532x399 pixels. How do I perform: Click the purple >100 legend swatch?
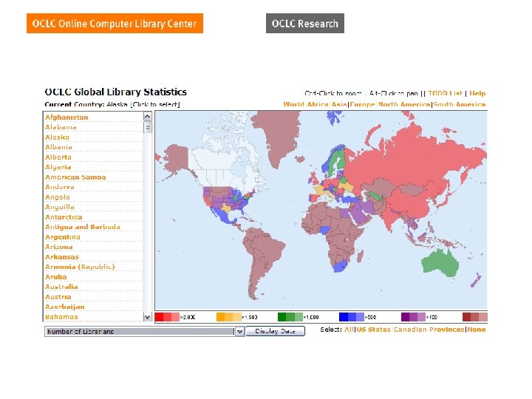[413, 317]
